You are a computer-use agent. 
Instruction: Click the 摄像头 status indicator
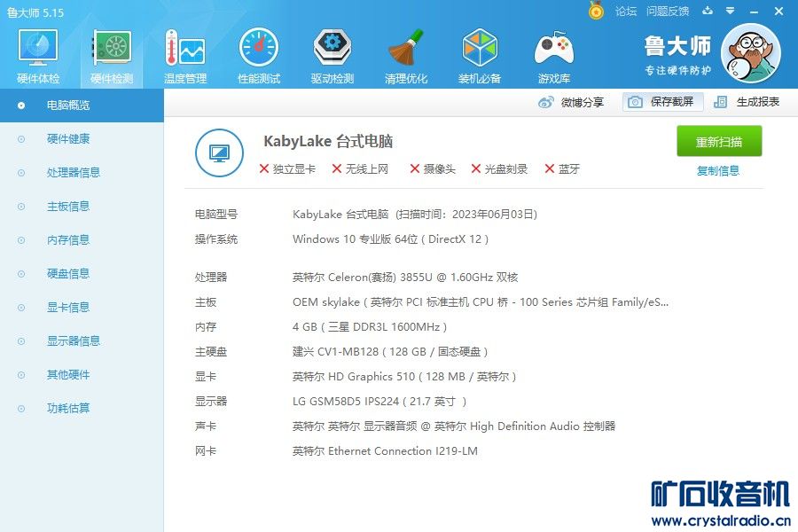pyautogui.click(x=433, y=169)
